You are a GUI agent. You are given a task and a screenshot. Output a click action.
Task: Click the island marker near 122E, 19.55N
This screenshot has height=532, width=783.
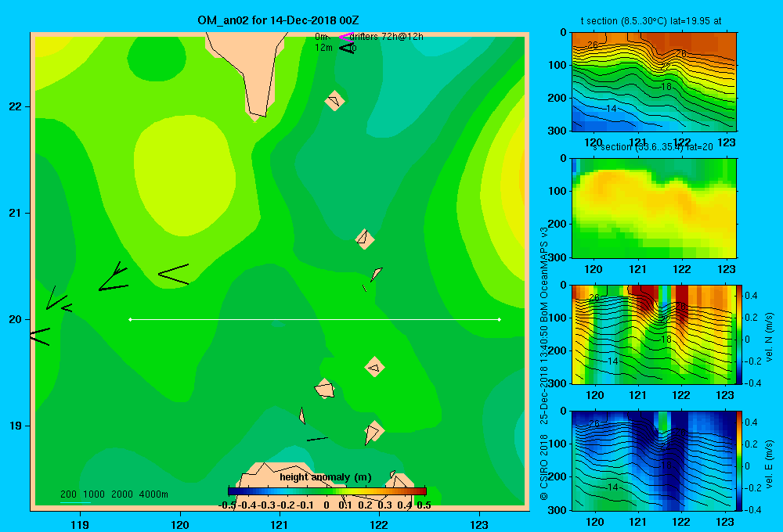point(374,367)
